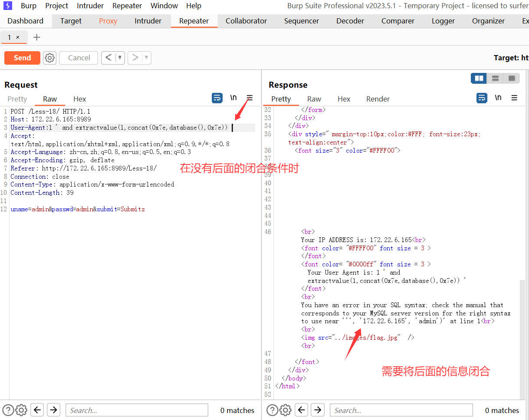Open forward history dropdown arrow

(x=146, y=58)
